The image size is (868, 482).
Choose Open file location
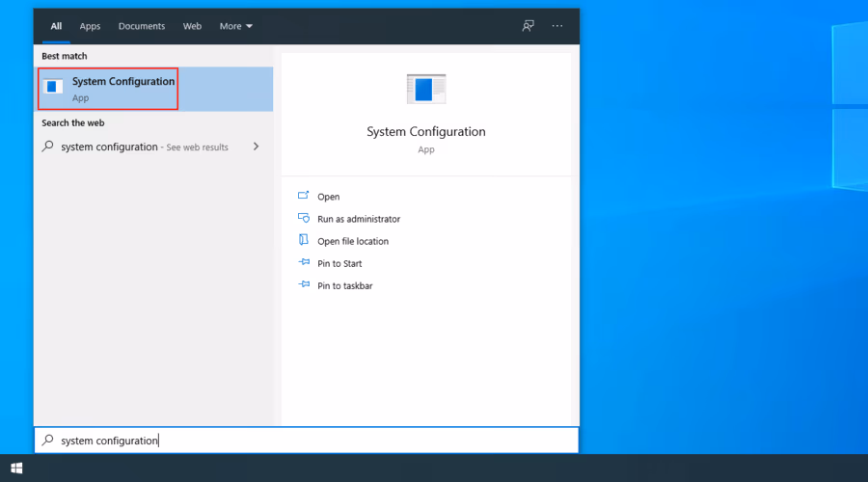click(x=353, y=241)
